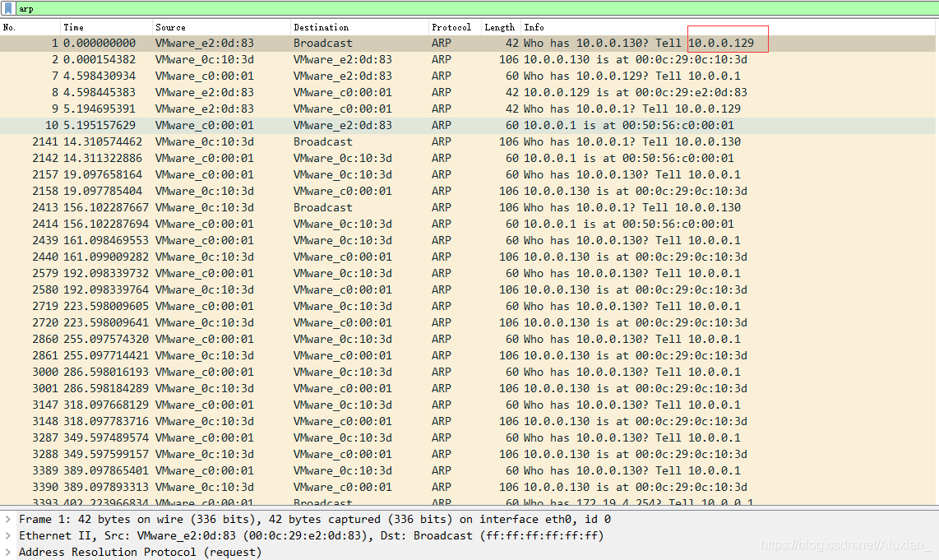The image size is (939, 560).
Task: Sort by the Source column header
Action: pos(221,27)
